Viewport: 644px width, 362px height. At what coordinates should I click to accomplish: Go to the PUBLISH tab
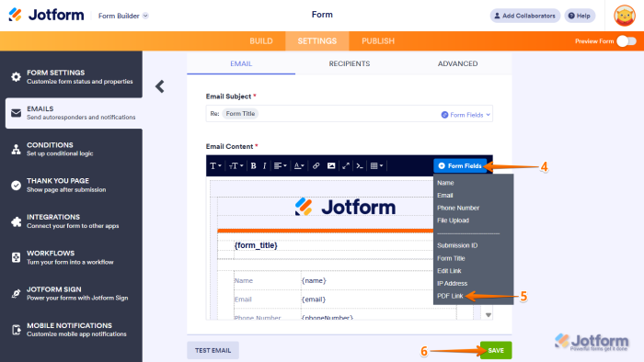click(x=378, y=41)
